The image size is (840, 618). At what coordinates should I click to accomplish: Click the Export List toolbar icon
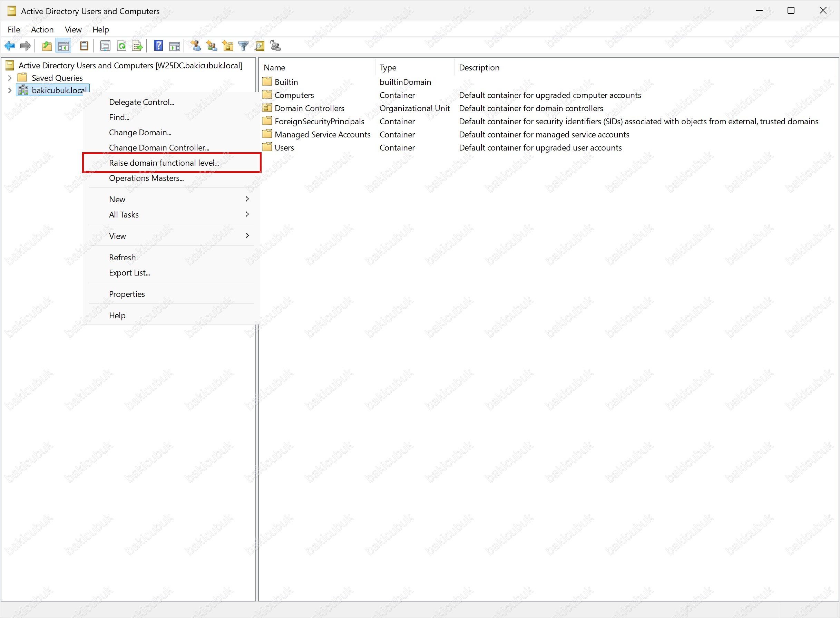(138, 46)
